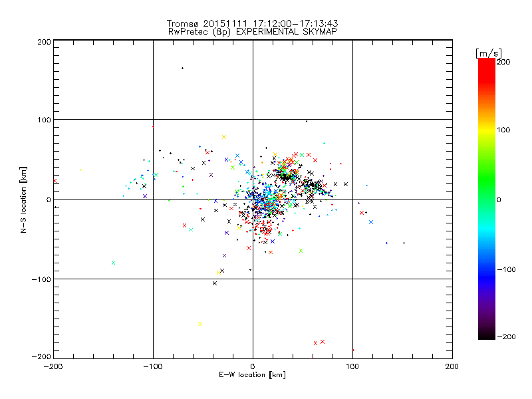This screenshot has height=399, width=532.
Task: Click the x-axis tick label '100'
Action: pos(352,366)
